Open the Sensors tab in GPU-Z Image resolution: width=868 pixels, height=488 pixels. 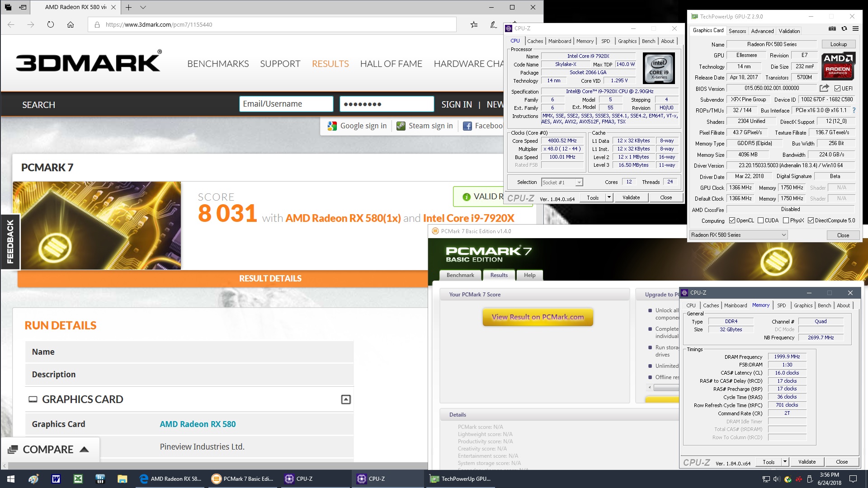pyautogui.click(x=737, y=31)
